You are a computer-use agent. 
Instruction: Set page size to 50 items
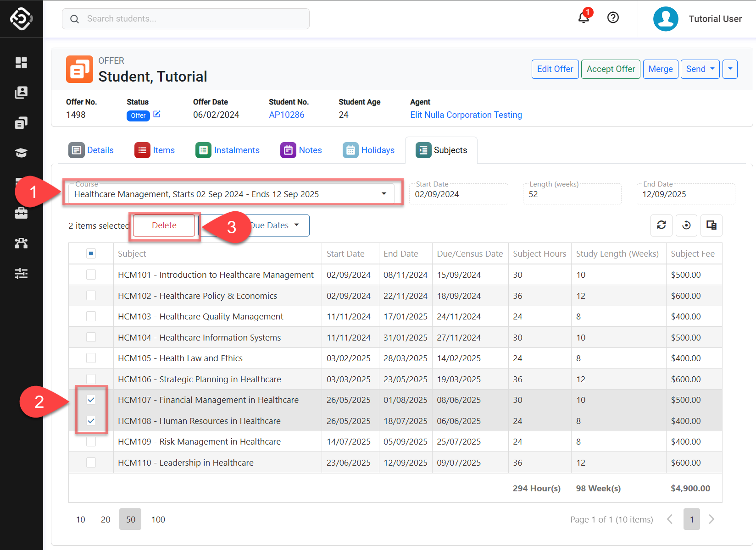[x=130, y=519]
